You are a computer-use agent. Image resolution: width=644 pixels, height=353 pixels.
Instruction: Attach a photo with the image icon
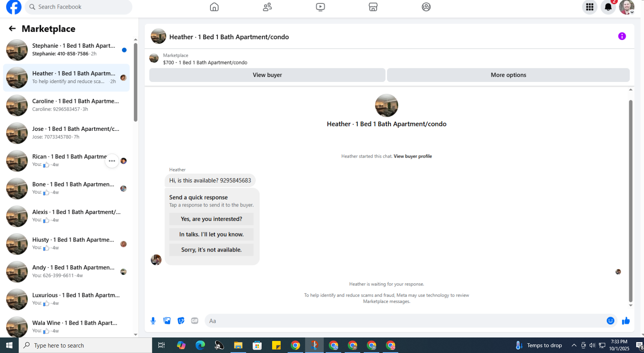coord(167,321)
